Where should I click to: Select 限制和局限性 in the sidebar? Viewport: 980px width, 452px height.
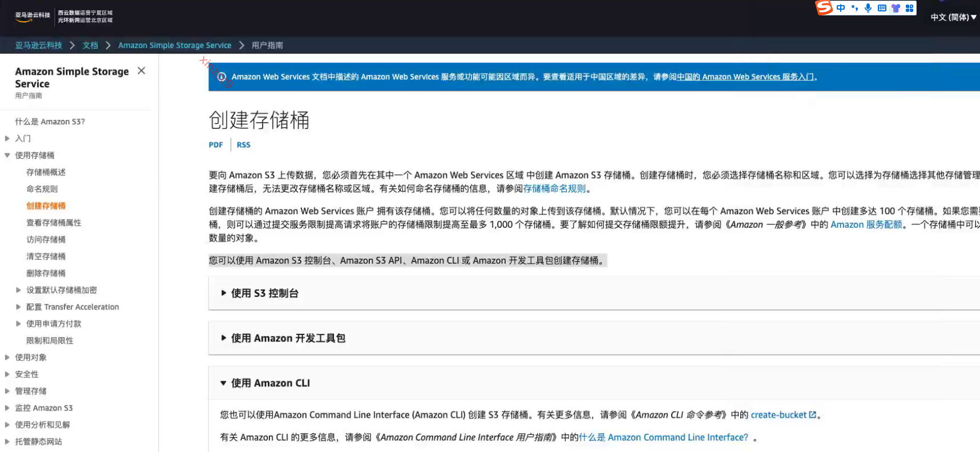point(50,341)
